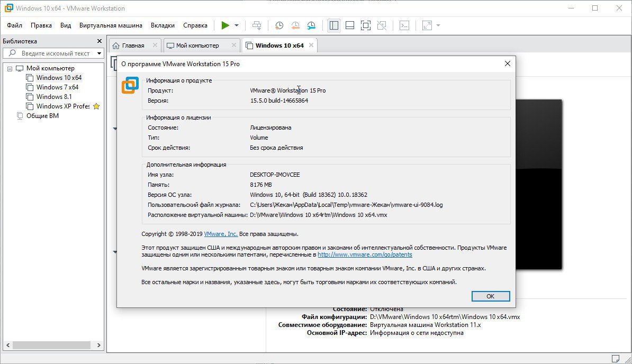Switch to the Главная tab
Viewport: 632px width, 364px height.
click(x=133, y=46)
